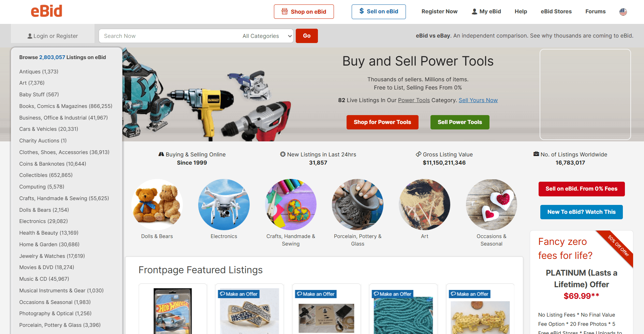
Task: Open the Dolls & Bears circular category image
Action: (x=157, y=205)
